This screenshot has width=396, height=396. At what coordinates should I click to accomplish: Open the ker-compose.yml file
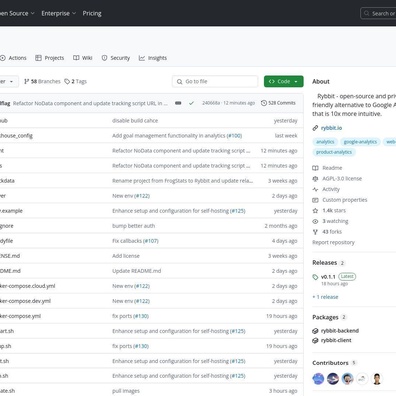[20, 316]
